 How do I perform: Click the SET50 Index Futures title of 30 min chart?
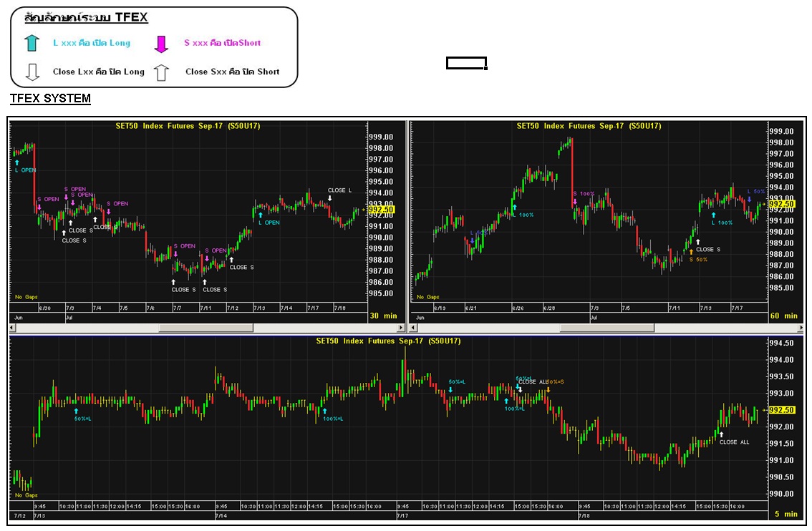click(x=188, y=126)
